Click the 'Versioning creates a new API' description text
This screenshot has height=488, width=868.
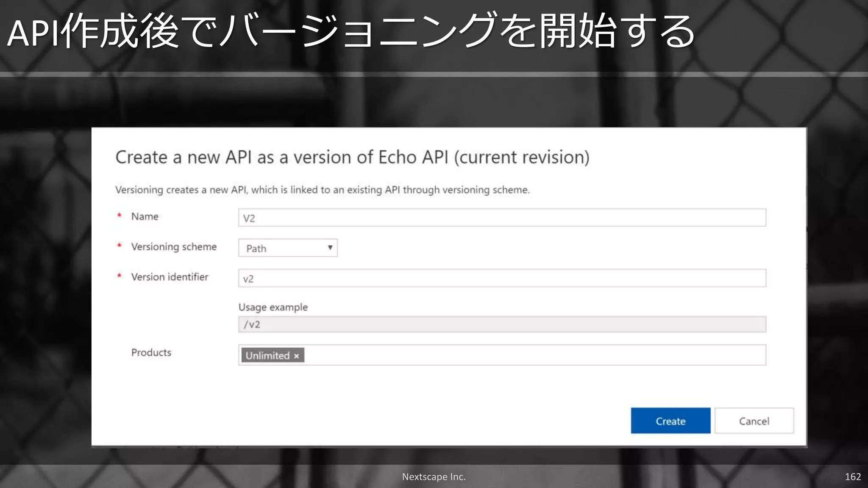[323, 190]
